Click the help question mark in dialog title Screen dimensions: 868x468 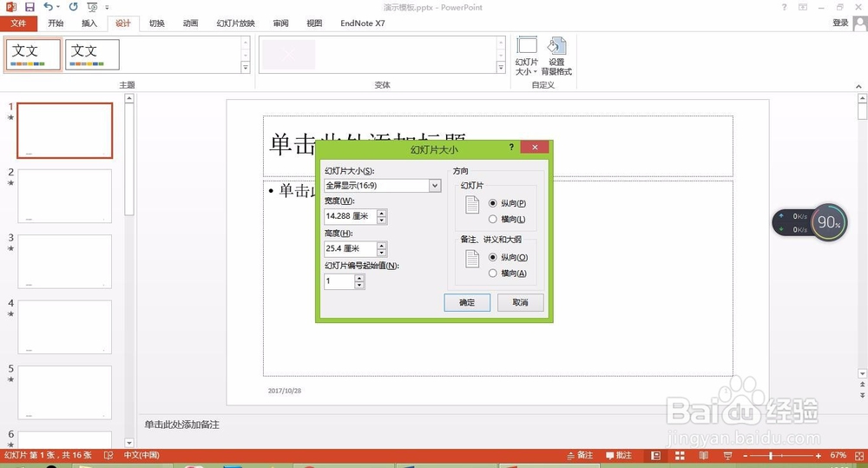point(511,147)
